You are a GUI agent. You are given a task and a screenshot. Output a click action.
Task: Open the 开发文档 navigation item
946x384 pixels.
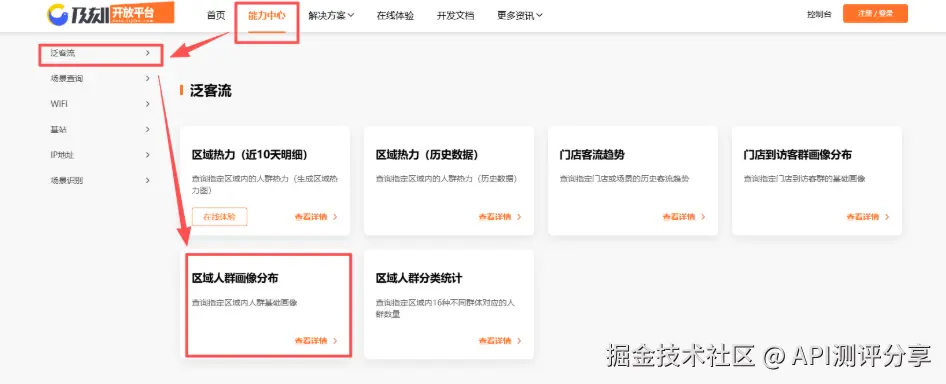pos(456,16)
